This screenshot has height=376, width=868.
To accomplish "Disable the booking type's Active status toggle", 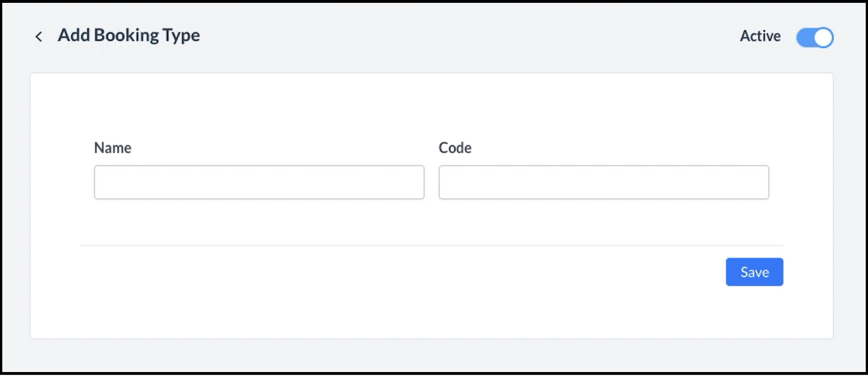I will click(x=814, y=37).
